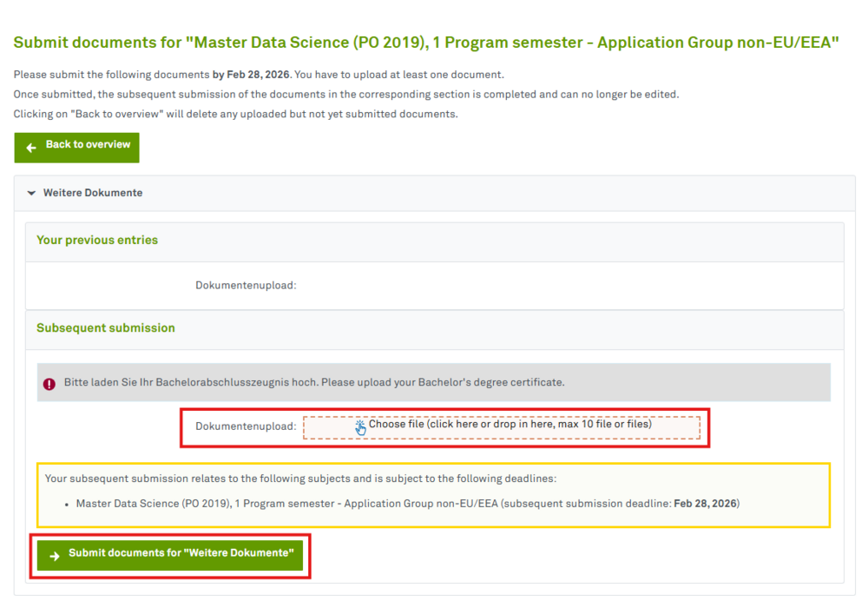Click the page heading for Master Data Science
The height and width of the screenshot is (601, 868).
click(x=426, y=43)
